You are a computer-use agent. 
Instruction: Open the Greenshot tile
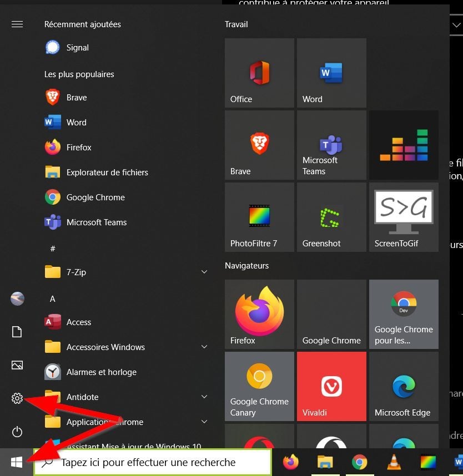click(331, 217)
